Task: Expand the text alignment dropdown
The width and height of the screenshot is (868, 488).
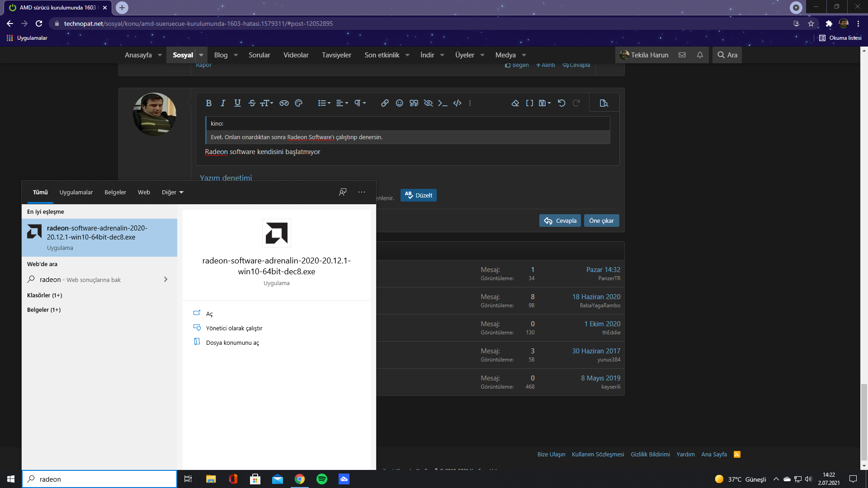Action: (x=342, y=103)
